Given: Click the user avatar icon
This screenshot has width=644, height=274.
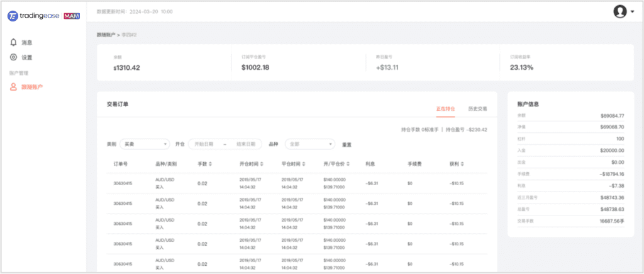Looking at the screenshot, I should (x=620, y=11).
